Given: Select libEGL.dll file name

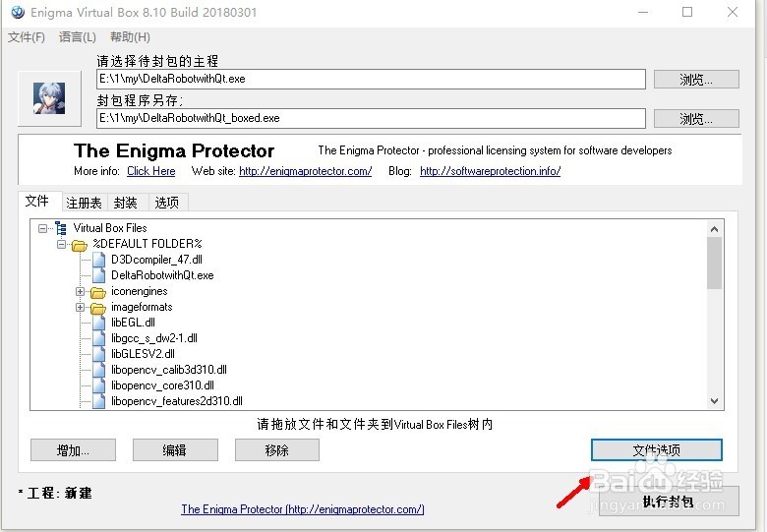Looking at the screenshot, I should [x=133, y=323].
